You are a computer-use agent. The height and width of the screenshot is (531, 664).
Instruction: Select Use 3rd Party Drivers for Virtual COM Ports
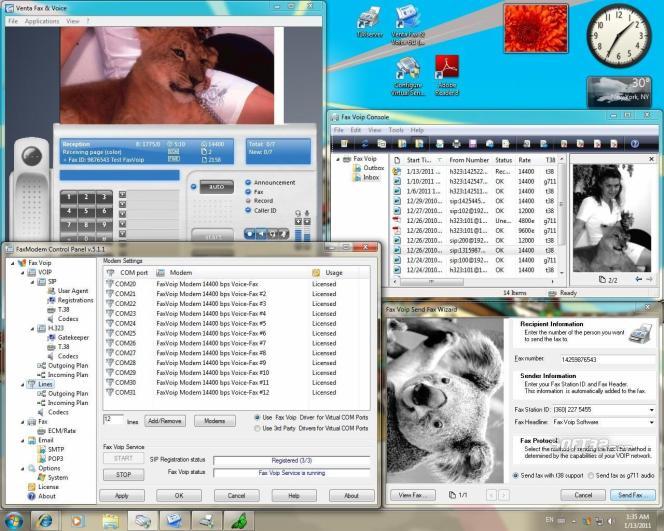coord(257,429)
